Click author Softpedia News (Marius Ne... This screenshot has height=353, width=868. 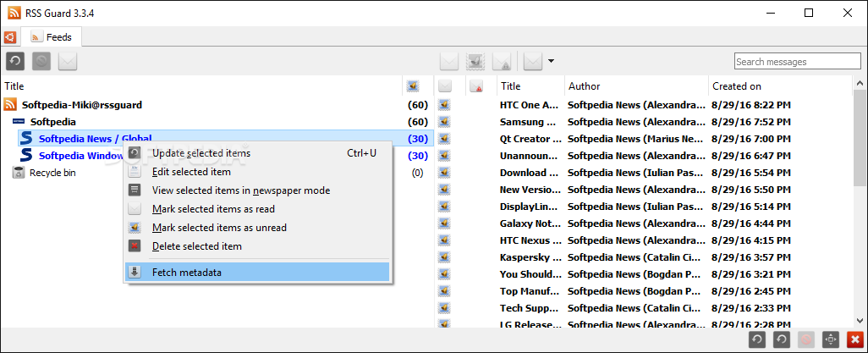point(636,139)
